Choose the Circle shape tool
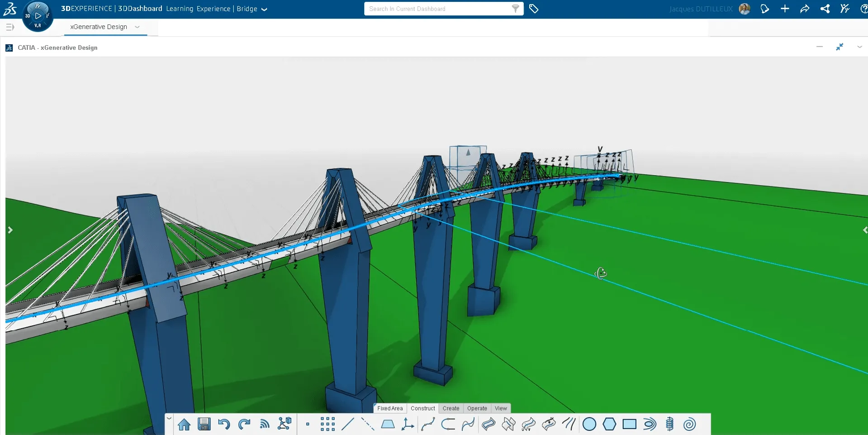Screen dimensions: 868x435 coord(589,425)
